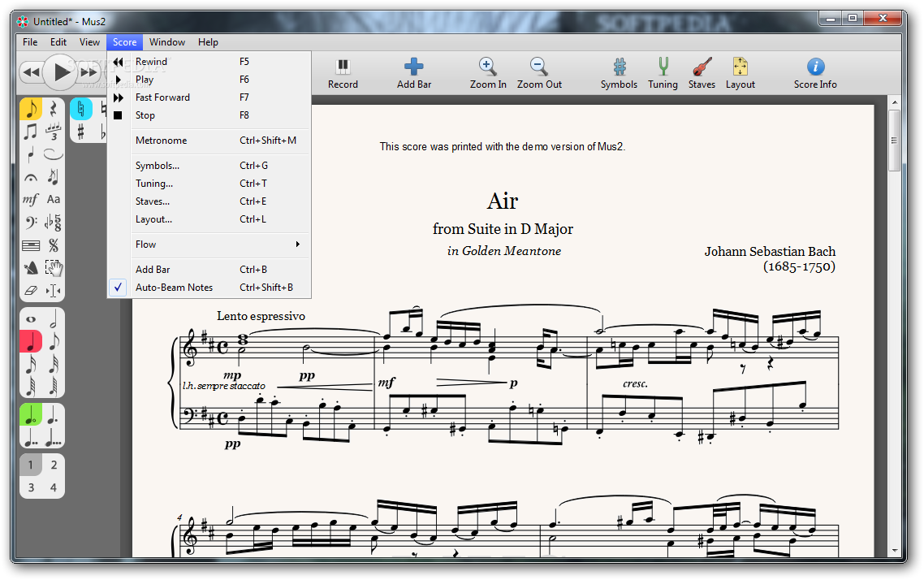Click the rewind transport button
The image size is (924, 580).
[x=32, y=72]
